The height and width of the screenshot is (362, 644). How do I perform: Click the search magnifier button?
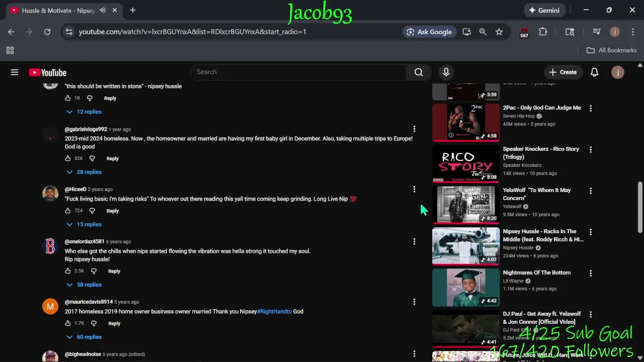coord(419,72)
